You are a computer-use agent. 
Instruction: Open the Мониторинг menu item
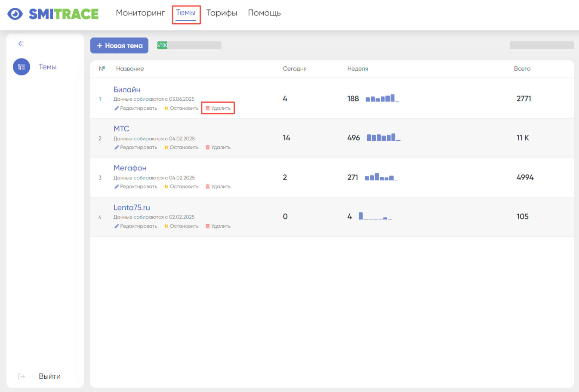140,13
